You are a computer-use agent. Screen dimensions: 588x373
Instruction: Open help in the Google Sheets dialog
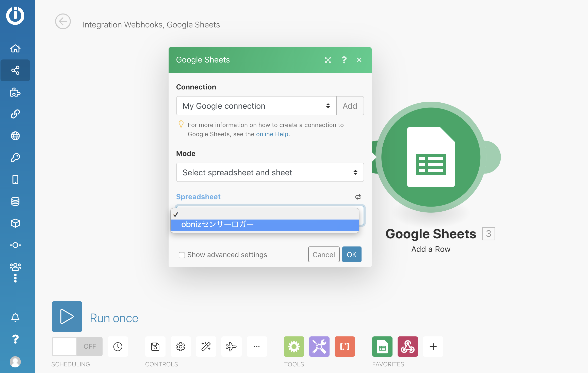pos(344,60)
